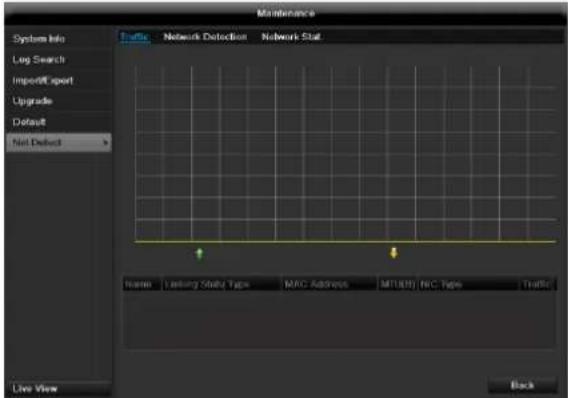This screenshot has height=398, width=568.
Task: Click the Traffic column header in table
Action: coord(538,284)
